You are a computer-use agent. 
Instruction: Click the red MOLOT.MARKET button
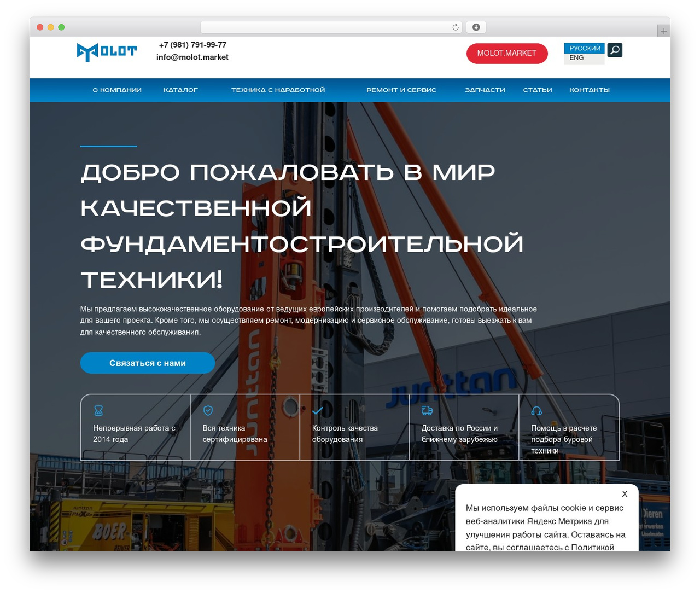tap(507, 54)
